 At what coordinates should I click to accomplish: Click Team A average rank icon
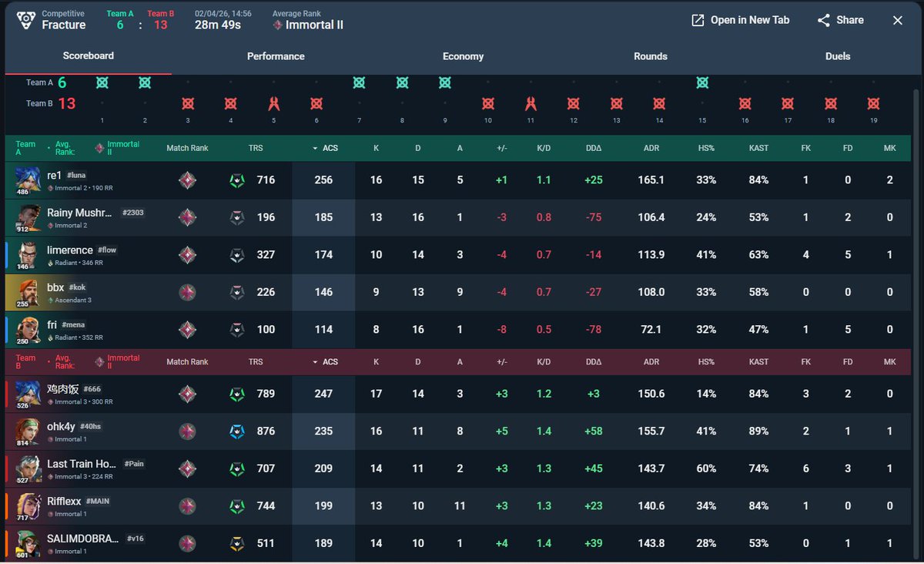pyautogui.click(x=99, y=146)
